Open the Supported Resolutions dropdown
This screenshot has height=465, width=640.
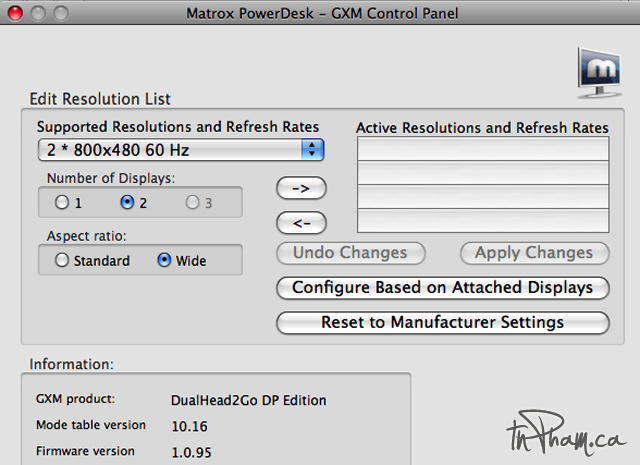(x=181, y=150)
